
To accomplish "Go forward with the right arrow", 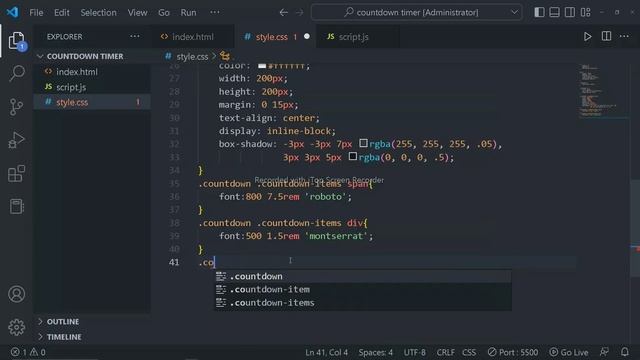I will [x=300, y=13].
